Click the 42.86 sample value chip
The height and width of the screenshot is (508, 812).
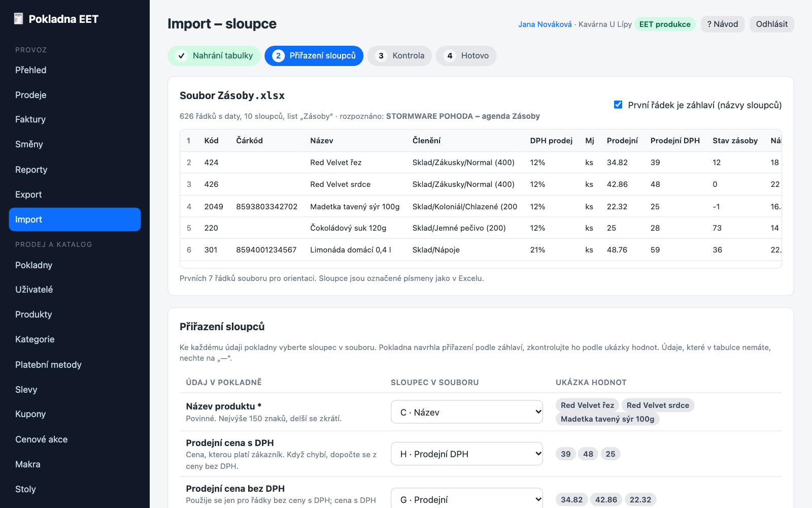[x=606, y=499]
